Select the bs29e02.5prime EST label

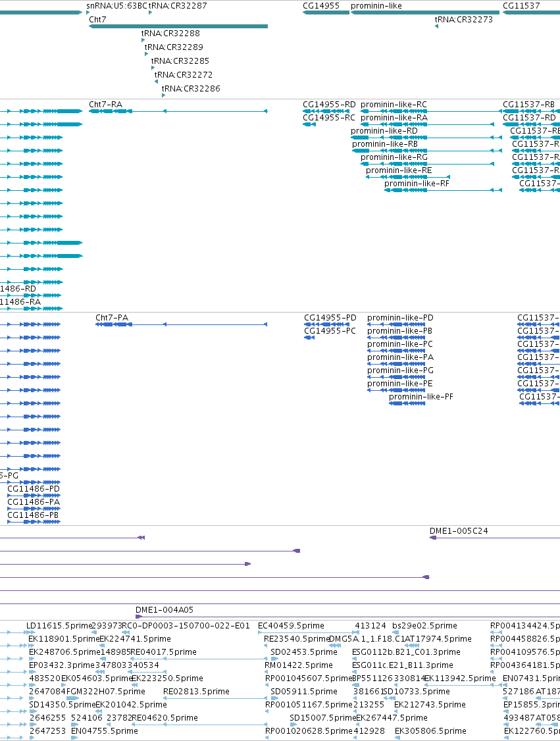tap(425, 625)
